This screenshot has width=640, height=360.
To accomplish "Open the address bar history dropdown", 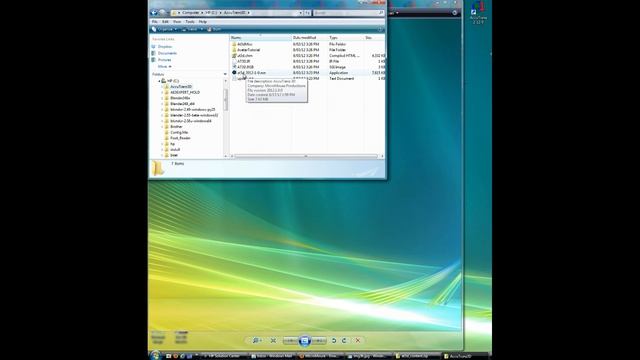I will (300, 13).
